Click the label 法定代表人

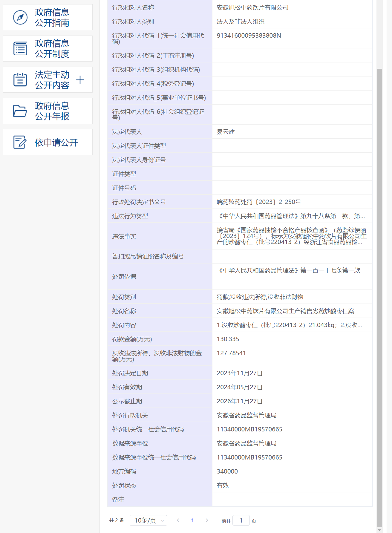(127, 132)
